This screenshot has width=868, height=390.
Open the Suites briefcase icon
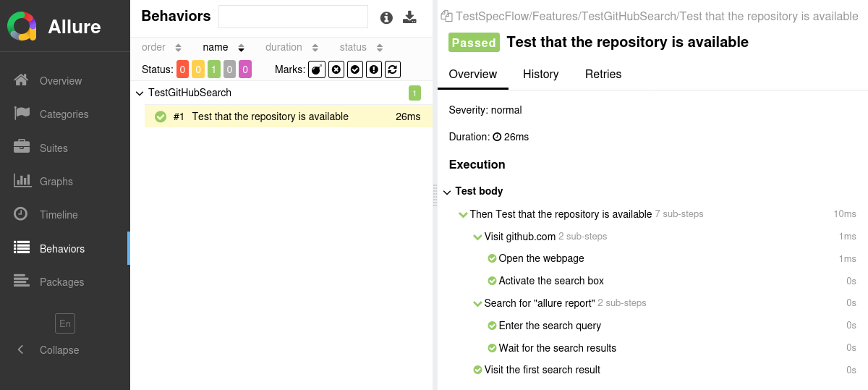(22, 147)
